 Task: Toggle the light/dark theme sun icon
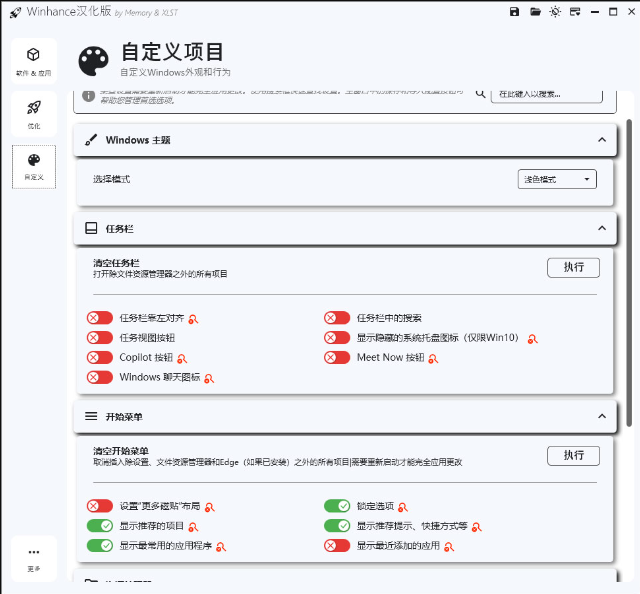pos(556,12)
